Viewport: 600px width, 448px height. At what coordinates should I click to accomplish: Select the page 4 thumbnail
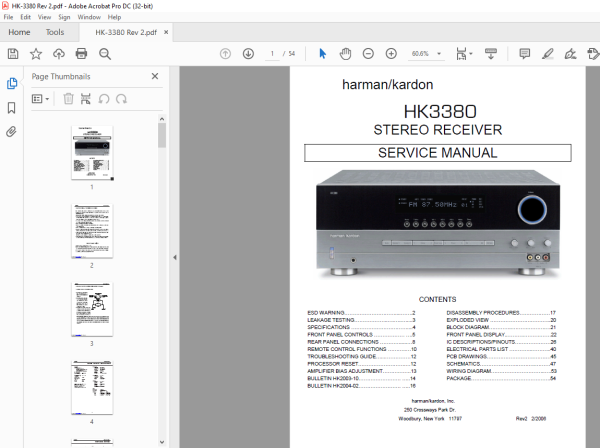coord(92,388)
